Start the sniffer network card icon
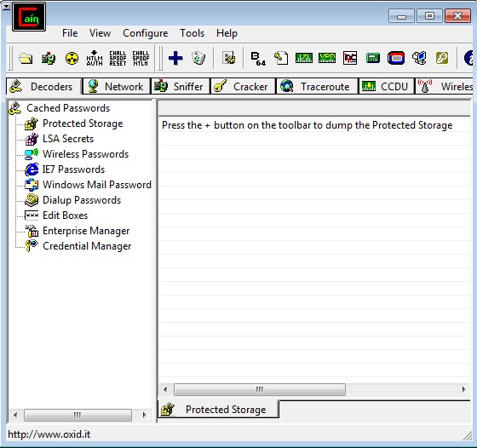 point(49,59)
